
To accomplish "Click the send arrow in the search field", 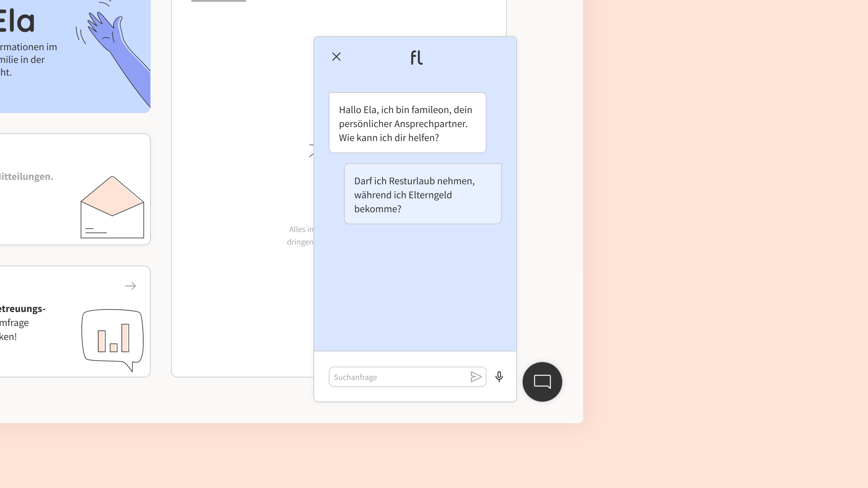I will (476, 377).
